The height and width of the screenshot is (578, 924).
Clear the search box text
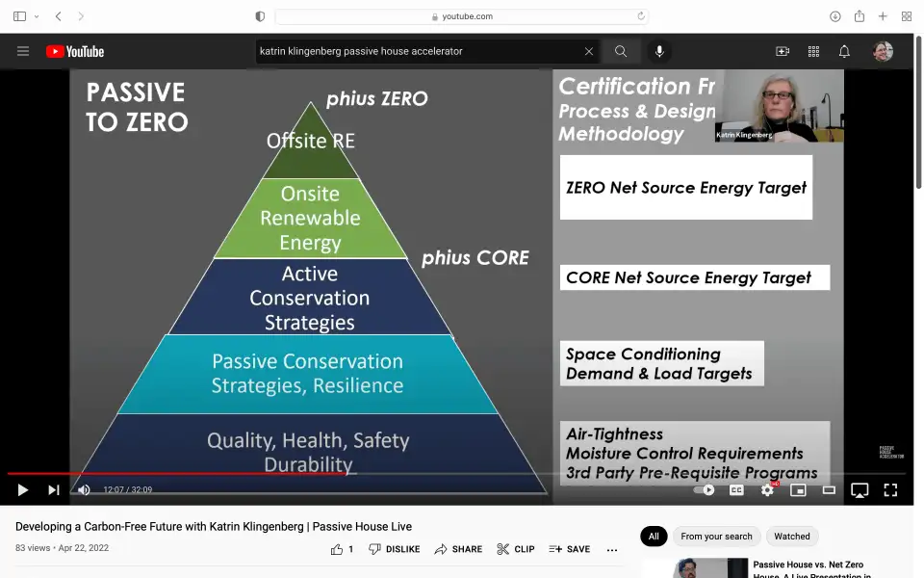[589, 51]
